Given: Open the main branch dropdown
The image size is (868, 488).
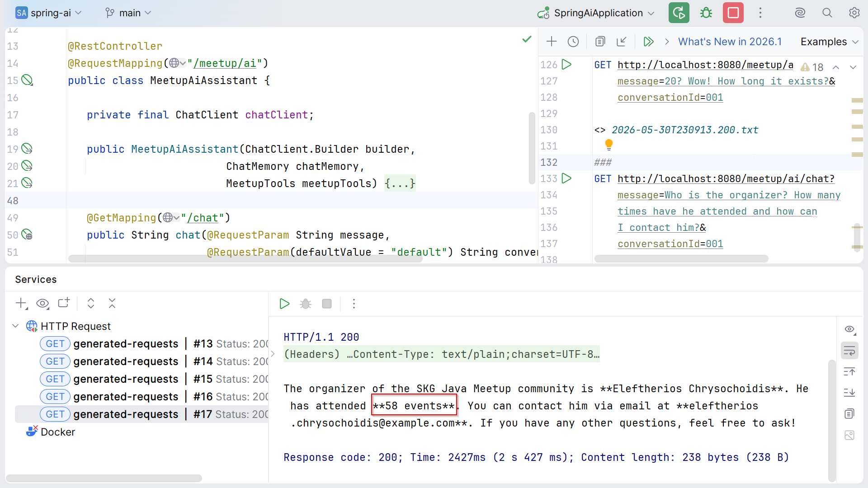Looking at the screenshot, I should point(128,13).
